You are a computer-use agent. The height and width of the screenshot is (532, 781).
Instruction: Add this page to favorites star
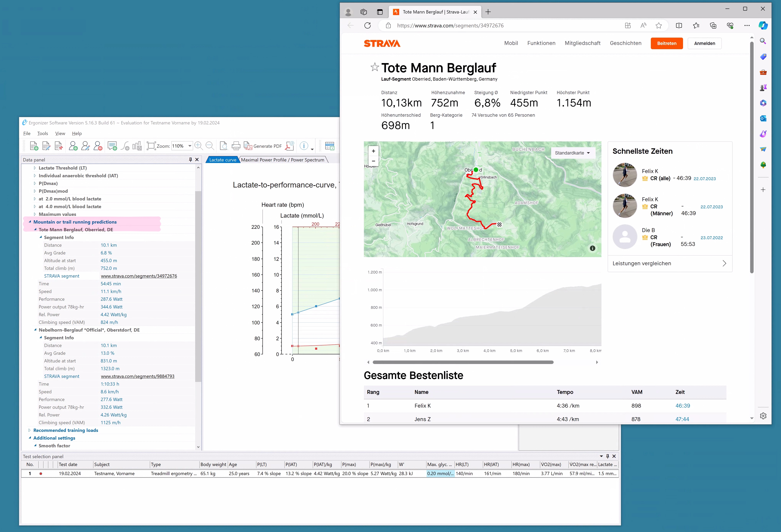pyautogui.click(x=659, y=25)
